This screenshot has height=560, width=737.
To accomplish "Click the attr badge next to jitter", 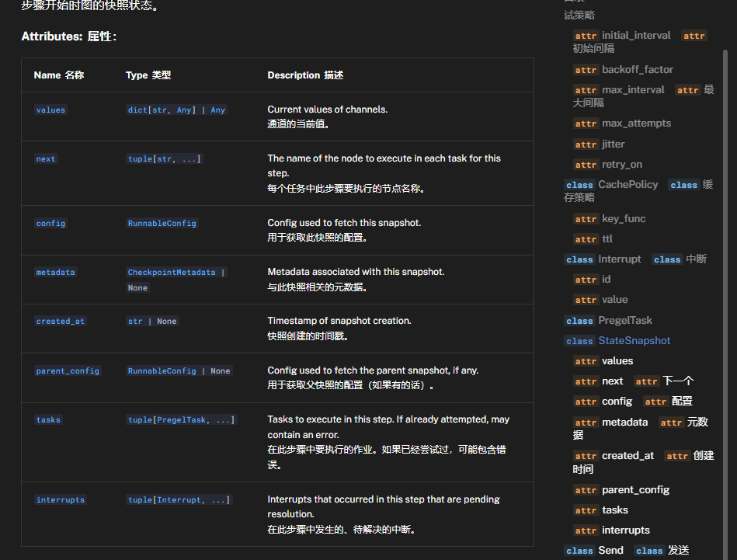I will click(x=586, y=144).
